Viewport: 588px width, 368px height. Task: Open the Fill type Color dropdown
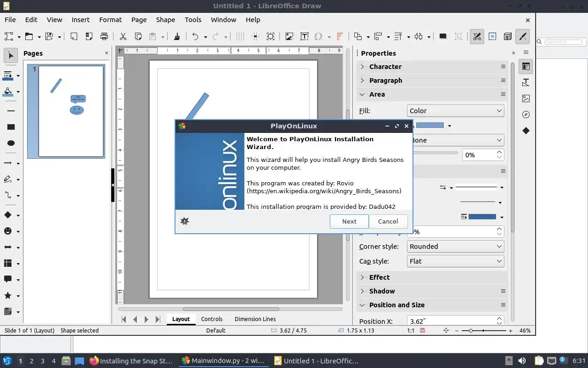click(x=455, y=111)
